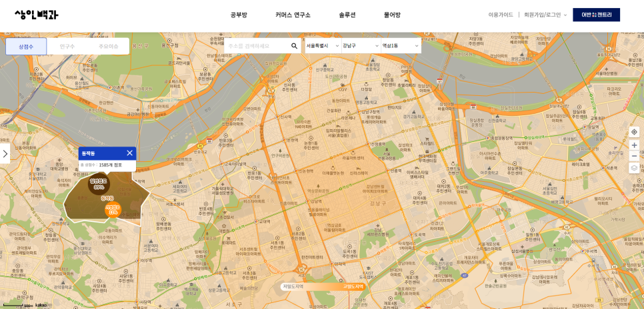Click the 역삼문화공원 map label

point(318,191)
